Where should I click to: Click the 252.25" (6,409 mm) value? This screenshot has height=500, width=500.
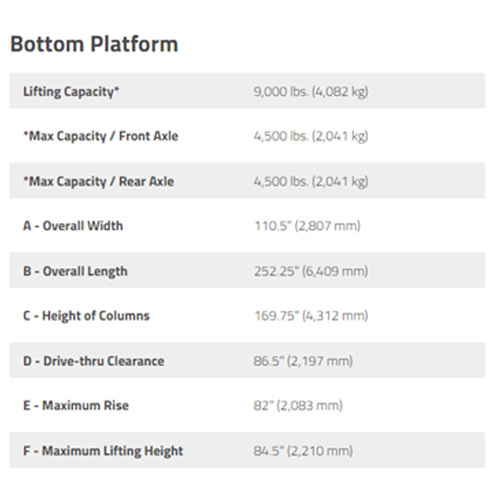(311, 271)
